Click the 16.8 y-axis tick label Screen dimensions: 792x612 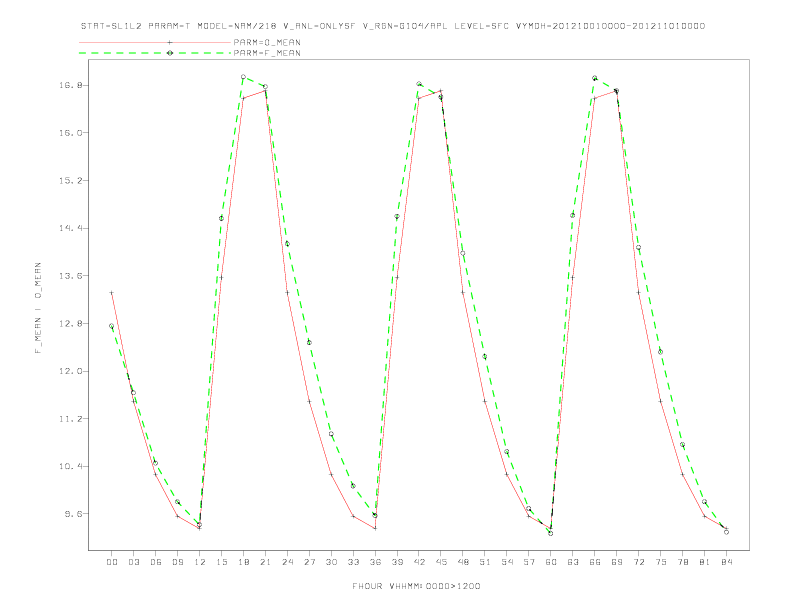coord(70,85)
